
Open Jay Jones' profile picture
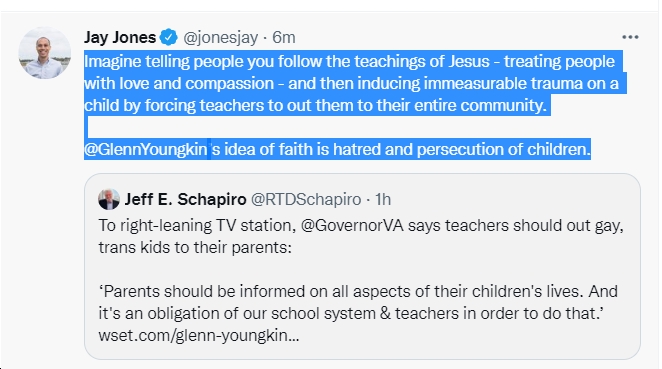coord(44,53)
